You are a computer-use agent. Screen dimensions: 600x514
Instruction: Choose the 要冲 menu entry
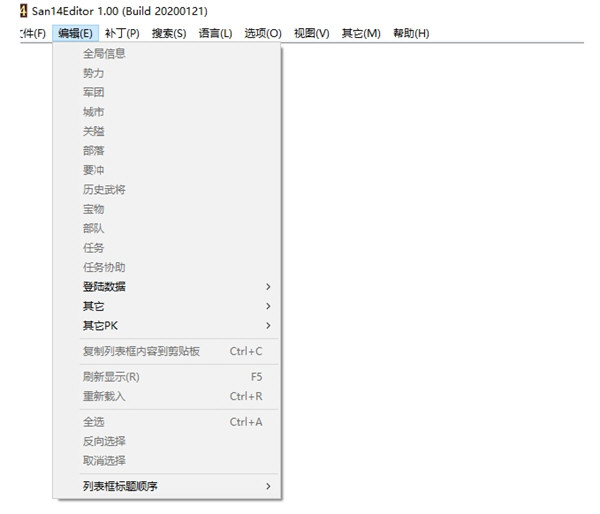click(167, 170)
